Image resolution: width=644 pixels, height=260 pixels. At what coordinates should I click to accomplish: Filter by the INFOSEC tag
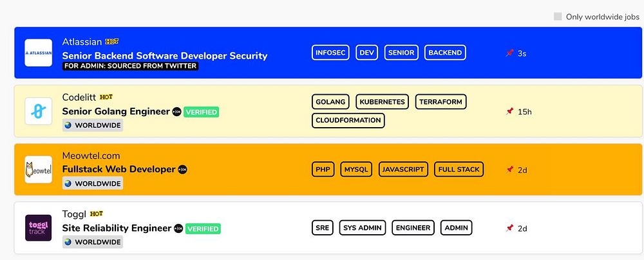[330, 53]
